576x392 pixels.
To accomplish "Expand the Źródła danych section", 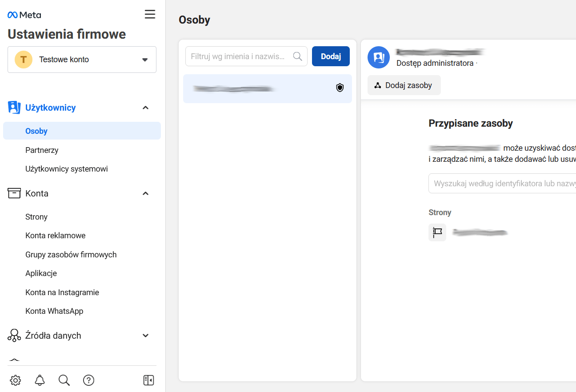I will (145, 336).
